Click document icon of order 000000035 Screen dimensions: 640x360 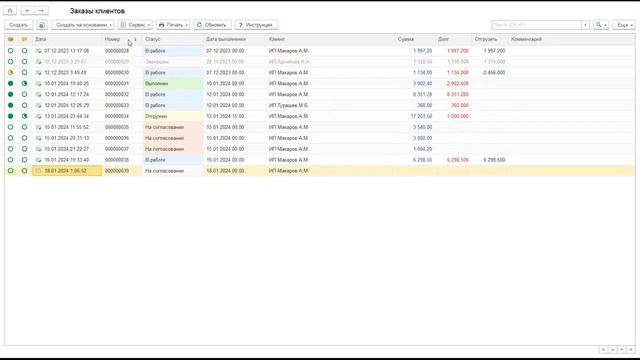point(38,127)
